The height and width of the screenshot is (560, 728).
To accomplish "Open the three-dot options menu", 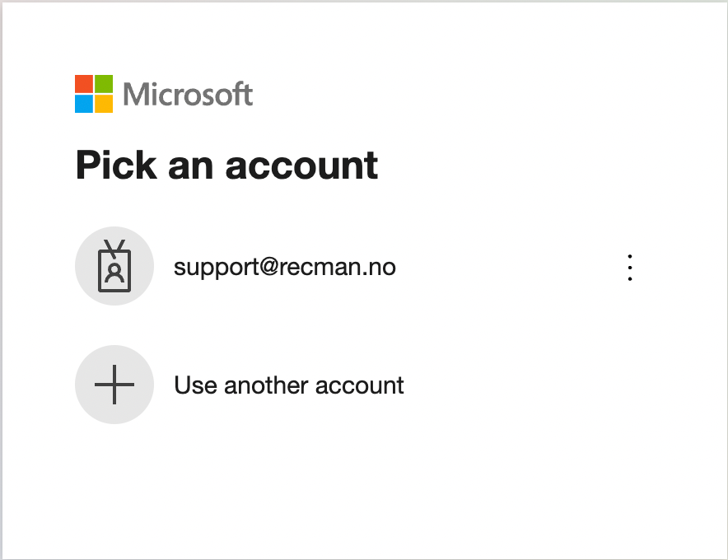I will [x=629, y=268].
